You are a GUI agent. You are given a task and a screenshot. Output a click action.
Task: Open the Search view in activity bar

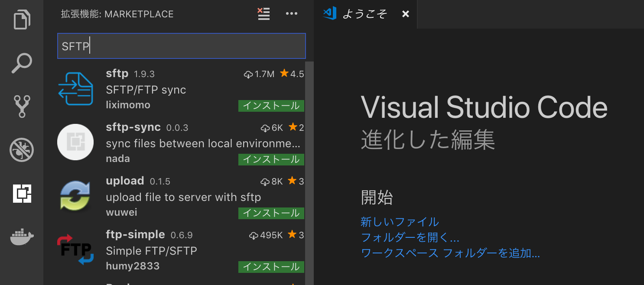click(22, 63)
